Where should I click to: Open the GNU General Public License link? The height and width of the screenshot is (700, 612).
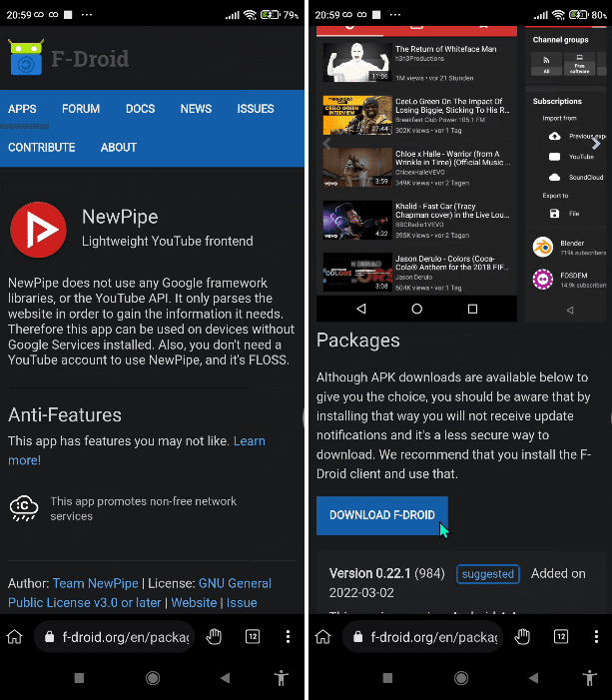(140, 593)
